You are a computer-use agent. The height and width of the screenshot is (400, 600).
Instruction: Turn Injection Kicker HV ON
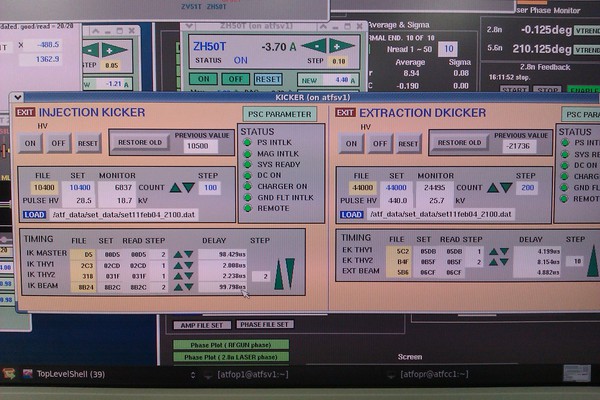30,143
